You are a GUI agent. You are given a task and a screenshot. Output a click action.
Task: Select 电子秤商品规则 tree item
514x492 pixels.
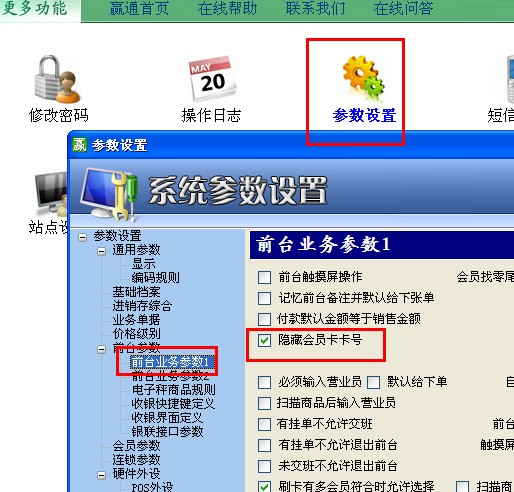(x=174, y=390)
